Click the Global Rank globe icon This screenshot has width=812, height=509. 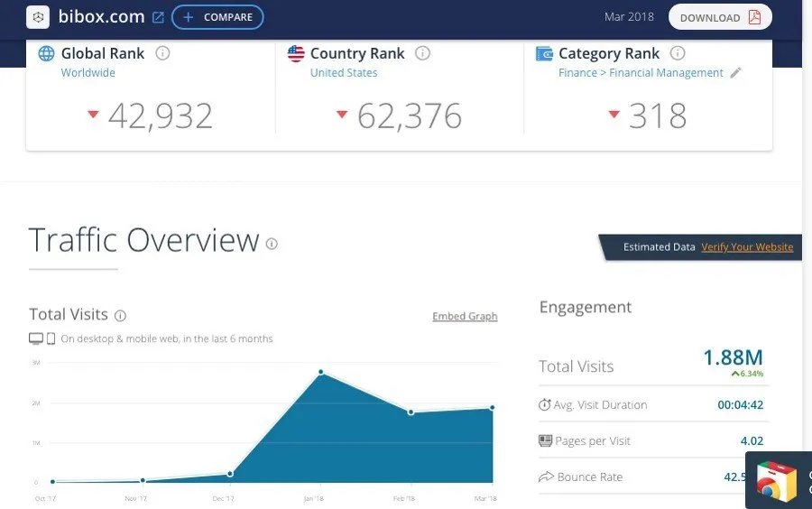pos(46,53)
